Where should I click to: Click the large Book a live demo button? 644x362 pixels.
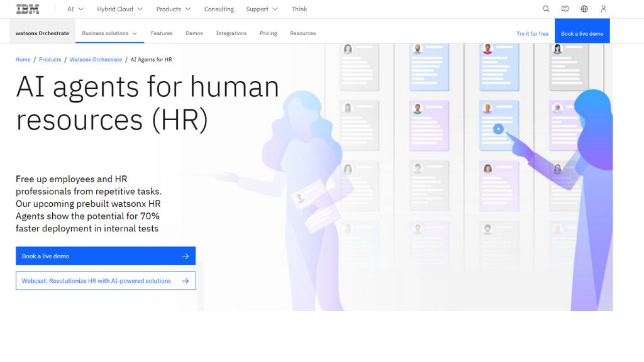[x=106, y=256]
